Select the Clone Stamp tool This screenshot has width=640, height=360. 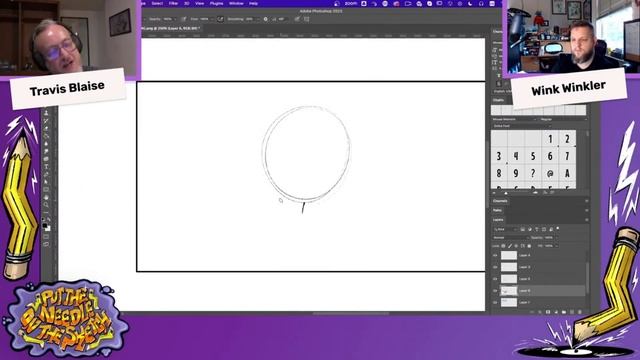46,113
